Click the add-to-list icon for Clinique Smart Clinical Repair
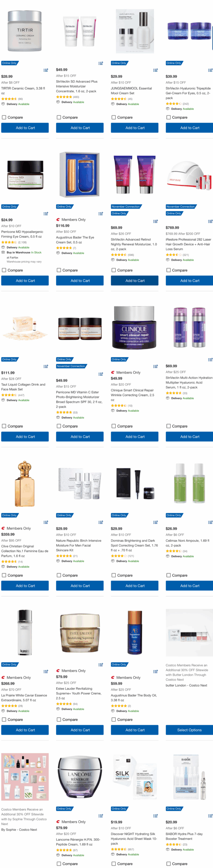Screen dimensions: 213x868 click(x=155, y=366)
